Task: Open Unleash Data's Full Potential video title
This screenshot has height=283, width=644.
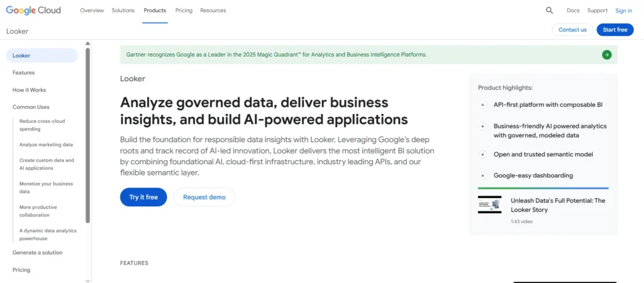Action: point(558,205)
